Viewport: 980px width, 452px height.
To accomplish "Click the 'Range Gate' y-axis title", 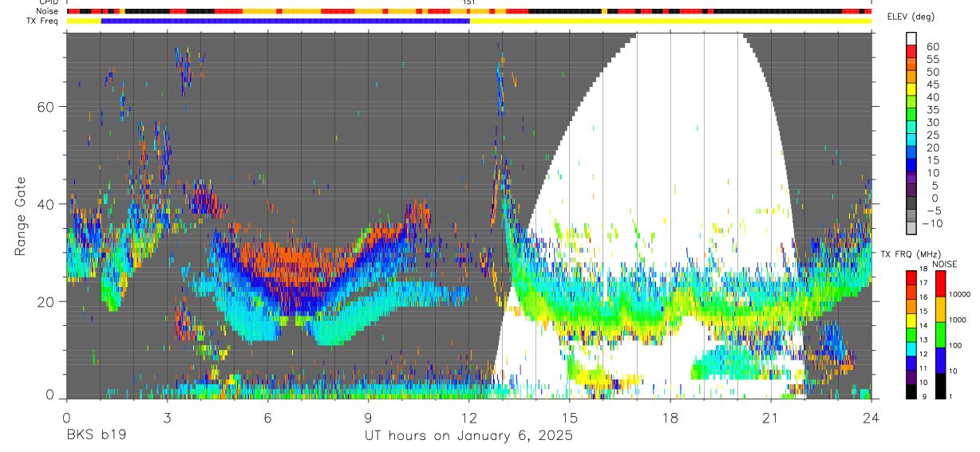I will [x=22, y=218].
